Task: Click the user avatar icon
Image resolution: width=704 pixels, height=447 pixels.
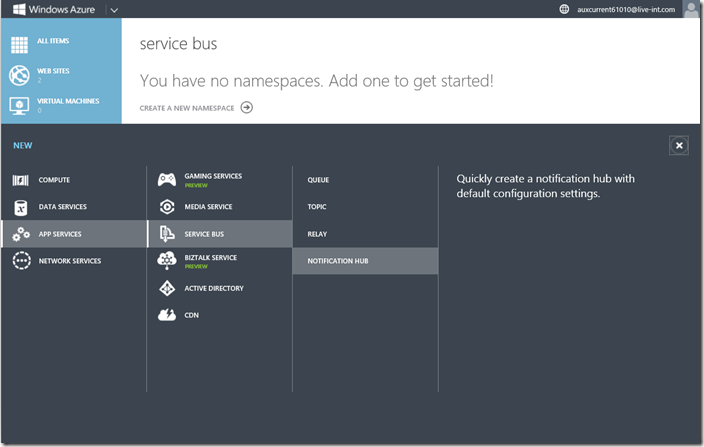Action: (x=691, y=9)
